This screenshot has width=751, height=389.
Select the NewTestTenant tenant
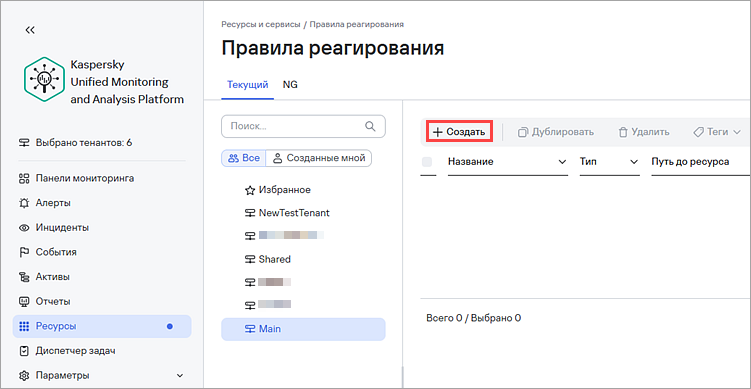pyautogui.click(x=294, y=213)
